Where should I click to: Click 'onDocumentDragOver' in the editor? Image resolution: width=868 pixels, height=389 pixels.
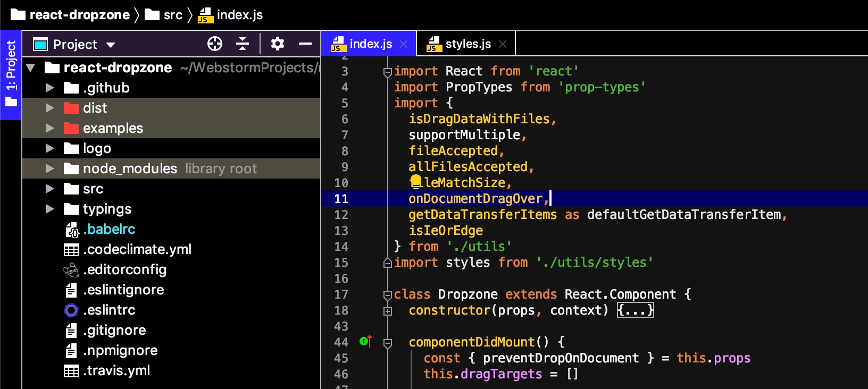475,198
